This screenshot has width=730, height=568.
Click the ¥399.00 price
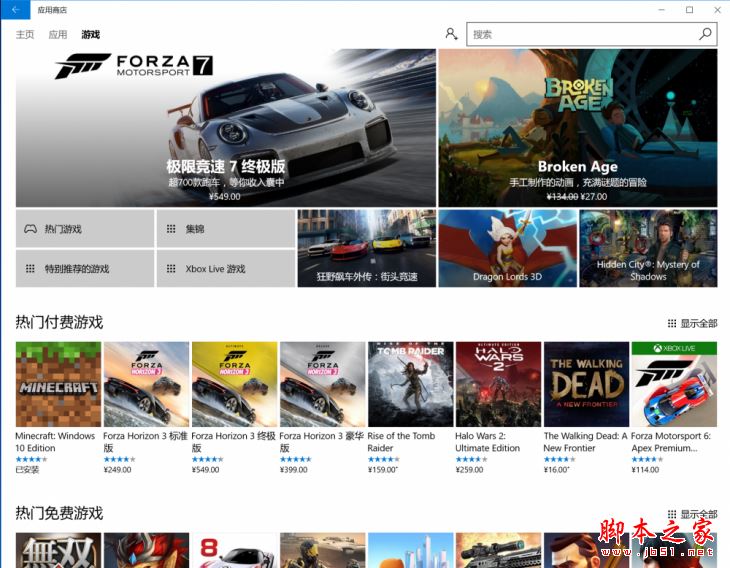click(x=293, y=469)
